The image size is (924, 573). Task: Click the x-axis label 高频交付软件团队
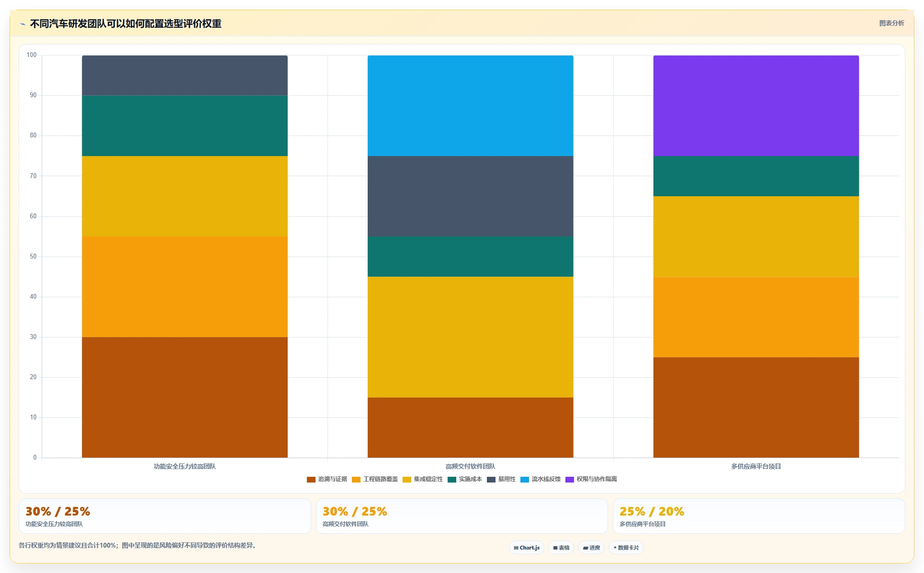pyautogui.click(x=471, y=466)
